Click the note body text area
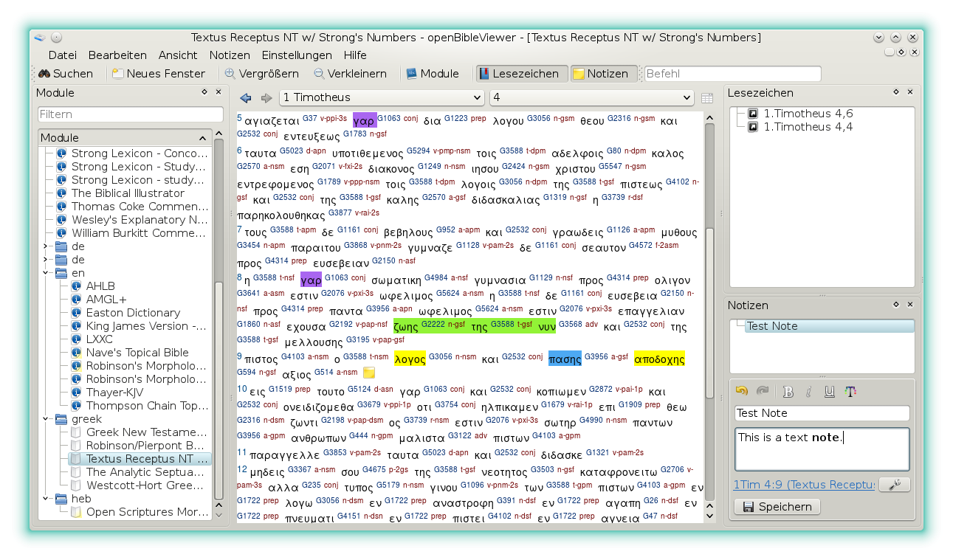 coord(822,449)
